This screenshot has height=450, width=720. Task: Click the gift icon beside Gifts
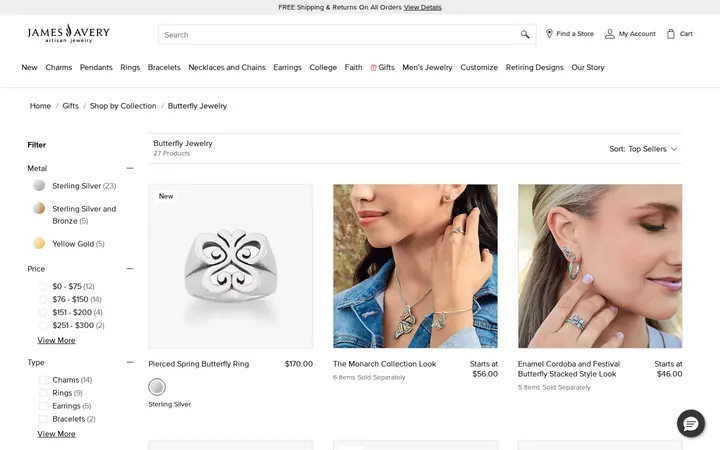[373, 68]
